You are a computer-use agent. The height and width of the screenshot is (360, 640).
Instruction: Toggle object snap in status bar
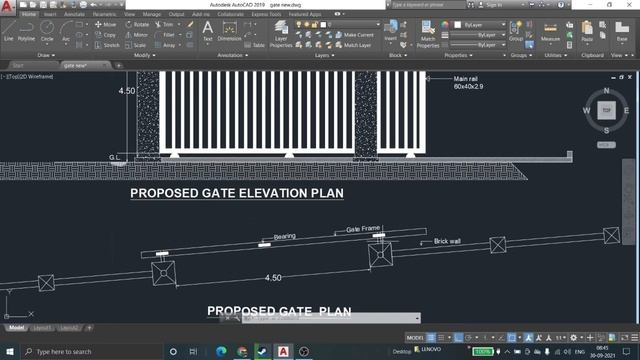coord(511,338)
